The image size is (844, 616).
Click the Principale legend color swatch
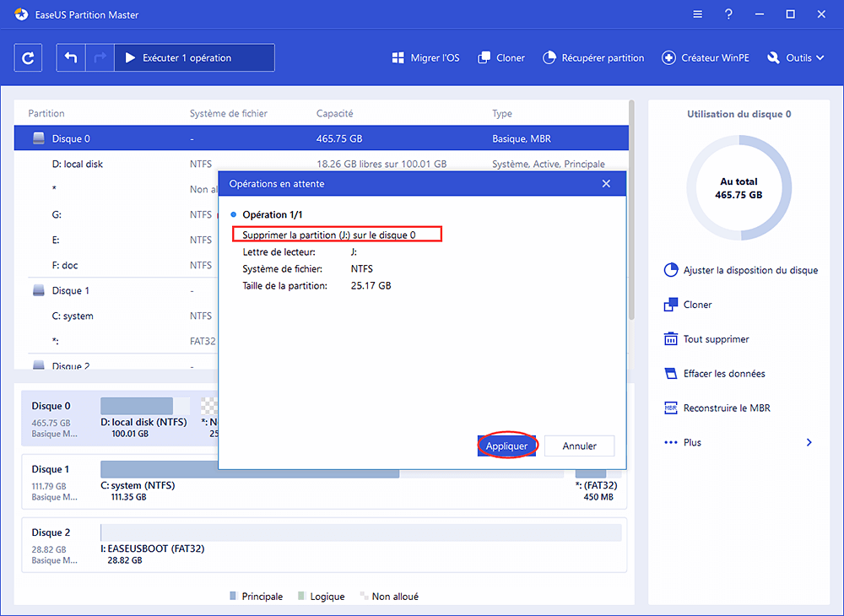(233, 596)
